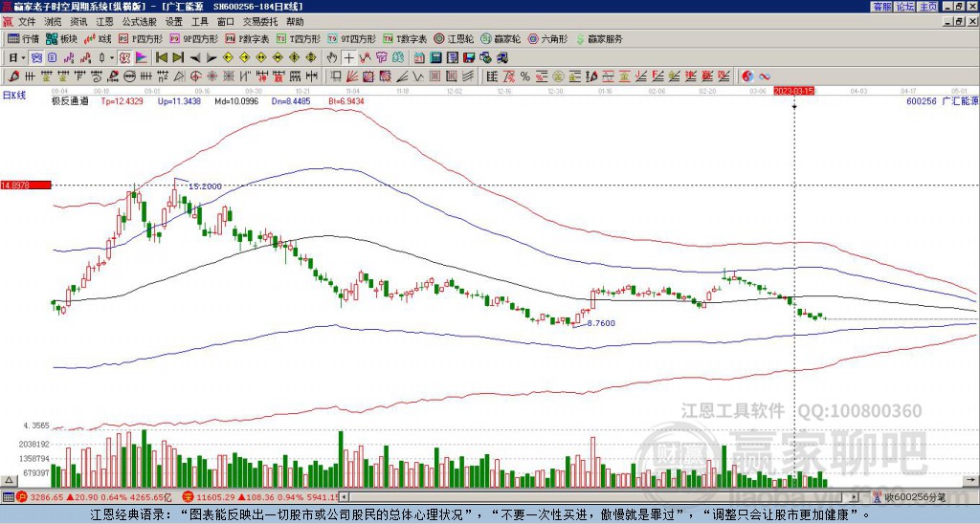Open 赢家服务 service
This screenshot has height=524, width=980.
pos(599,38)
